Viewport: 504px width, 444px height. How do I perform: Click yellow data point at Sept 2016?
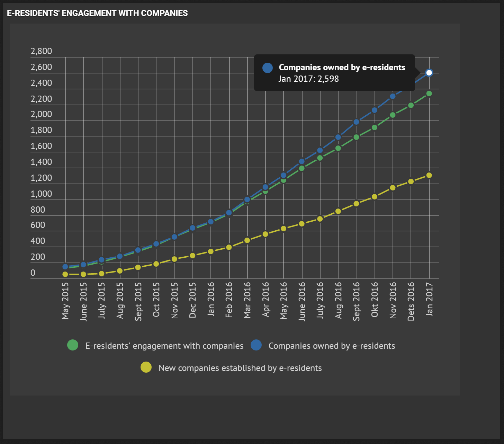[x=356, y=204]
